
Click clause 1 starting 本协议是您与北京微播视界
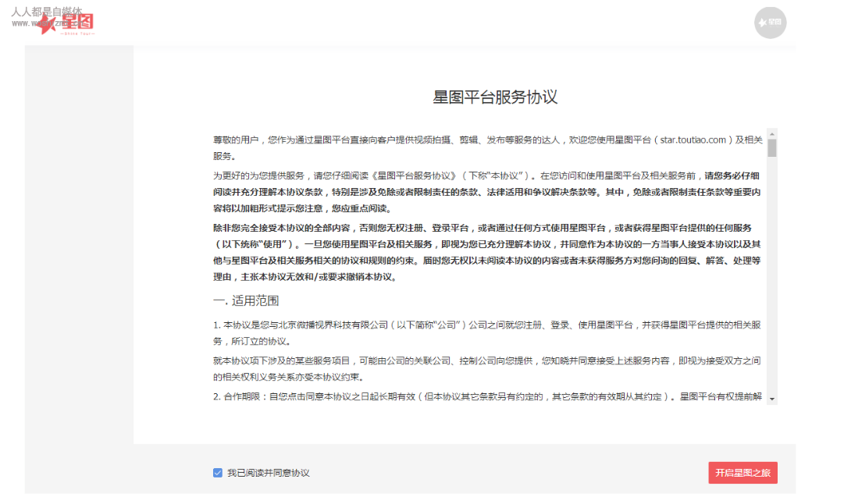click(487, 333)
